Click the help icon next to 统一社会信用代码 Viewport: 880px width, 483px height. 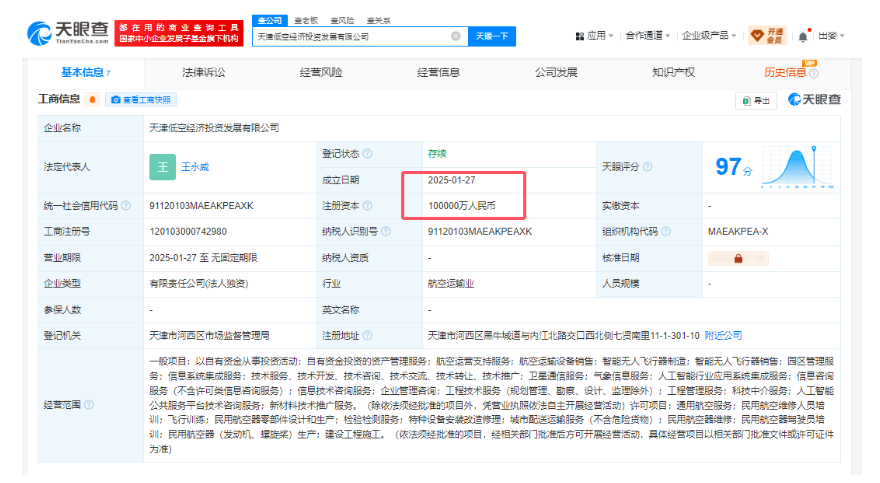[125, 206]
